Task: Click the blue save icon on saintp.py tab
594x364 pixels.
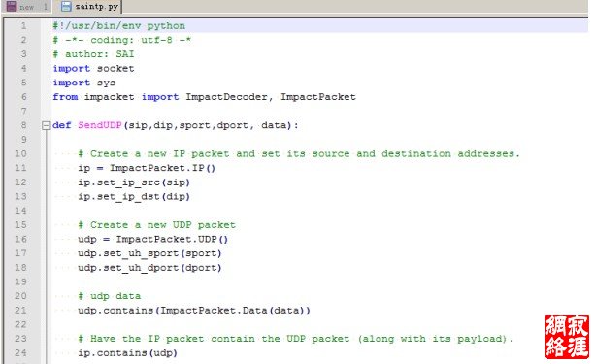Action: coord(66,6)
